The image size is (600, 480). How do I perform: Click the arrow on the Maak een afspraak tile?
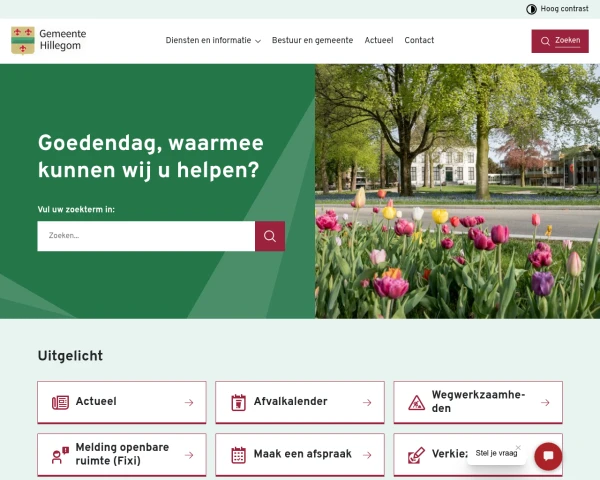coord(367,455)
